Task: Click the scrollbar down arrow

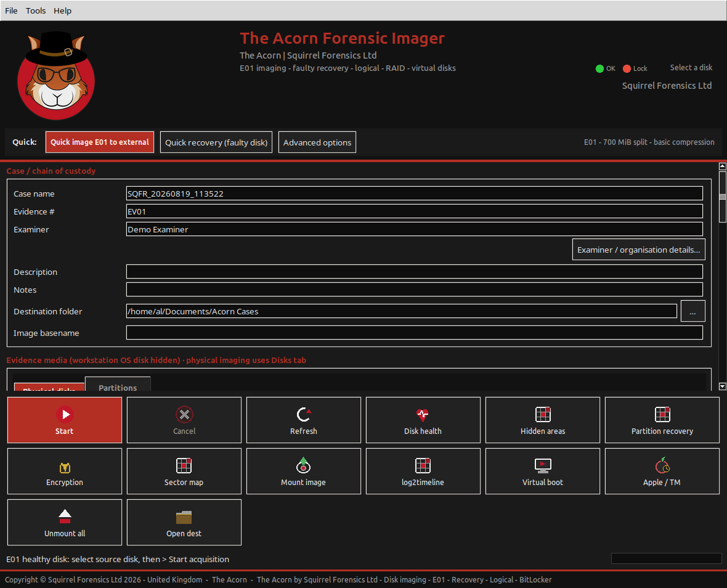Action: pyautogui.click(x=722, y=386)
